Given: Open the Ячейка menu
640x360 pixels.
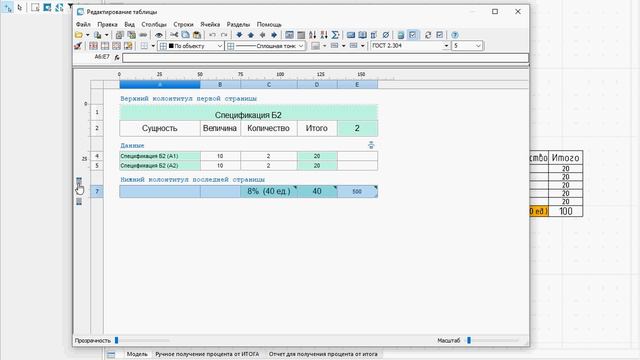Looking at the screenshot, I should coord(210,24).
